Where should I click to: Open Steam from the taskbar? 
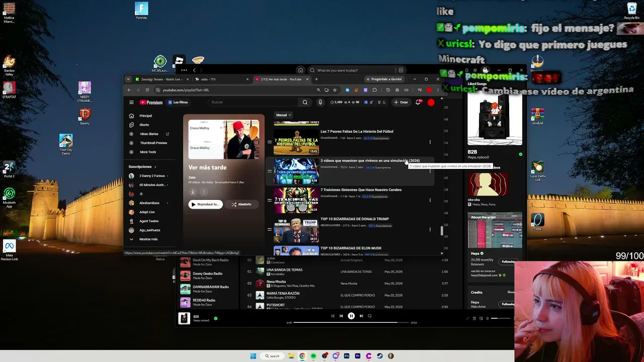(380, 356)
